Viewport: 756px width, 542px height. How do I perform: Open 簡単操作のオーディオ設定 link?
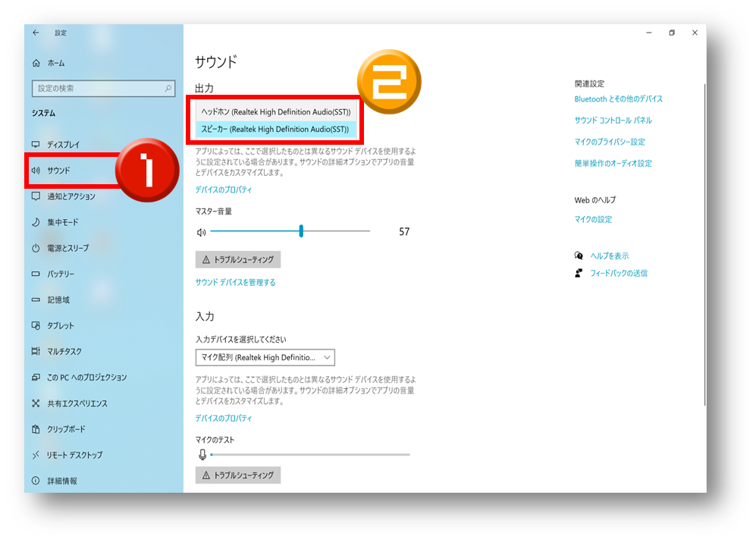[613, 163]
